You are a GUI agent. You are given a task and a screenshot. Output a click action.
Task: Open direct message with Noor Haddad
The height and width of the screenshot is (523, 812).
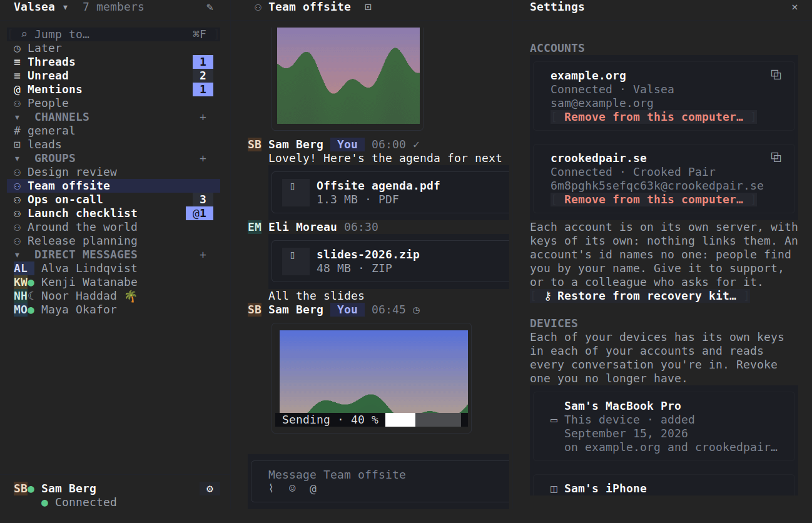(113, 296)
